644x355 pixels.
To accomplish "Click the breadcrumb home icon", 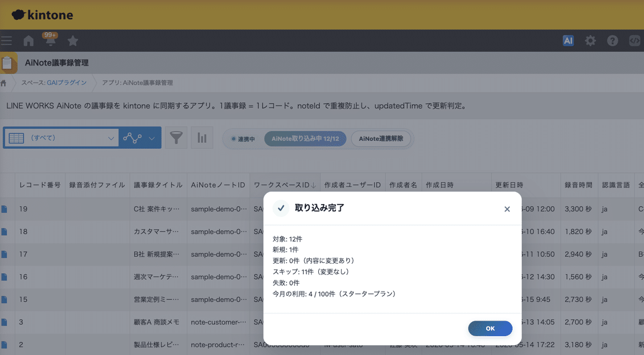I will (4, 83).
